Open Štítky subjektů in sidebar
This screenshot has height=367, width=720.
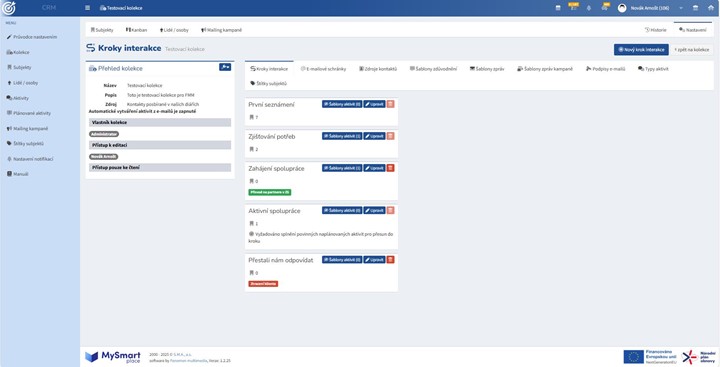click(25, 143)
